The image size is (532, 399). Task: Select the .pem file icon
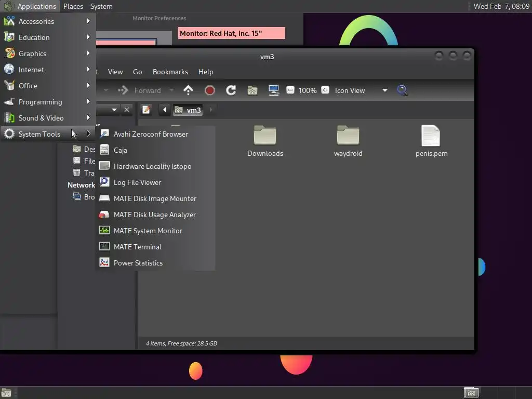coord(431,136)
